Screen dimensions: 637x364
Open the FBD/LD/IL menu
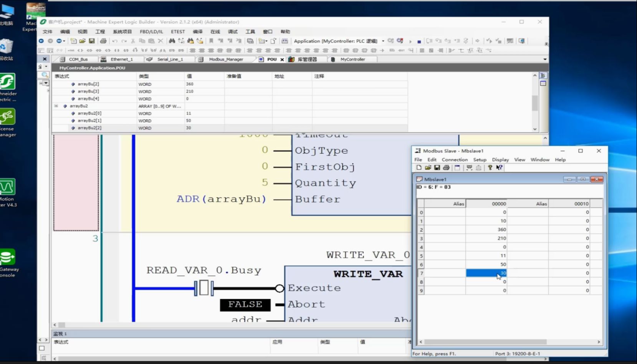pos(151,31)
